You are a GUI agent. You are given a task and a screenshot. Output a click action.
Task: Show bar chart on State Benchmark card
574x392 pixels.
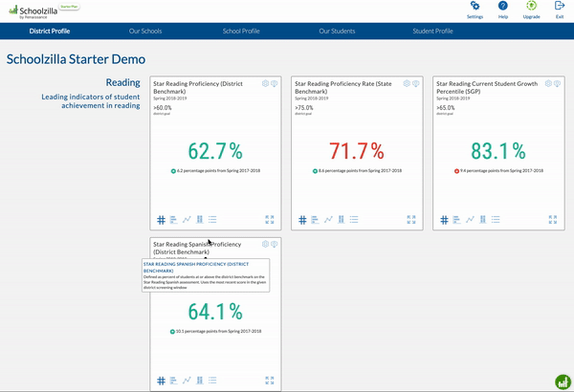tap(315, 220)
